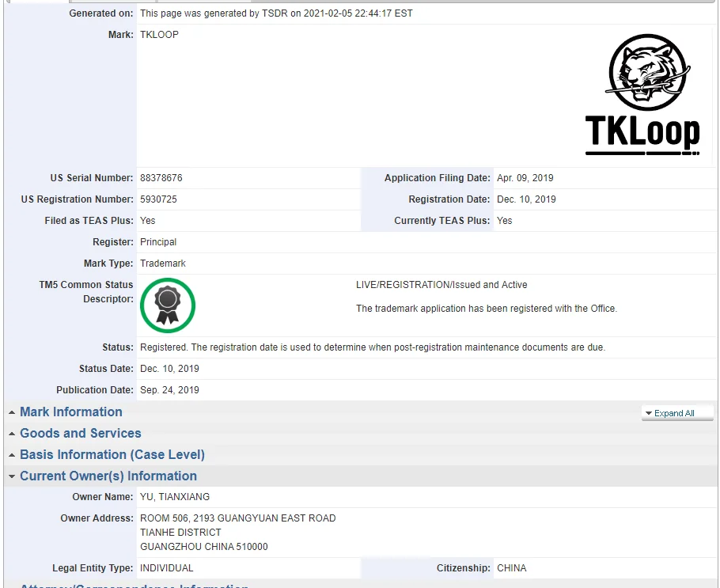Click the owner name YU, TIANXIANG
Image resolution: width=720 pixels, height=588 pixels.
(x=175, y=496)
